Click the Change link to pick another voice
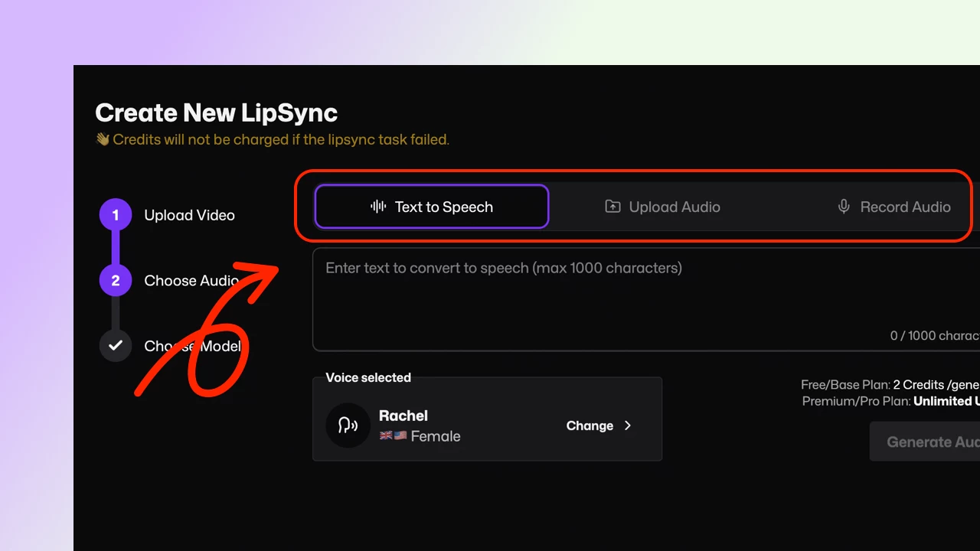This screenshot has width=980, height=551. [590, 425]
